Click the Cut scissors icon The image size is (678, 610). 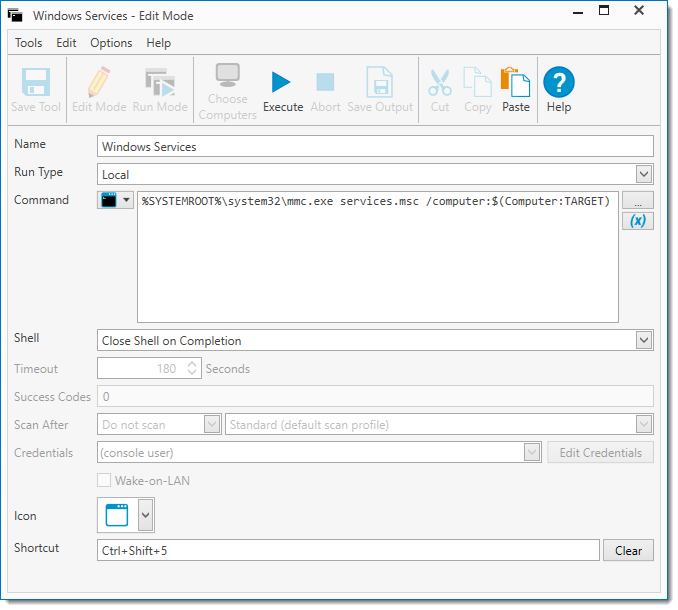[x=440, y=82]
